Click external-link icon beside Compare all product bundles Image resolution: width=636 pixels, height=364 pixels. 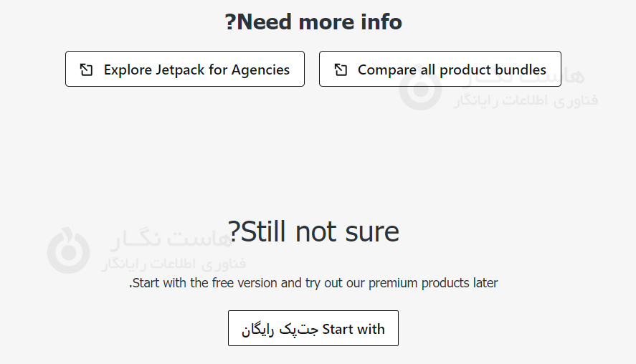(341, 70)
